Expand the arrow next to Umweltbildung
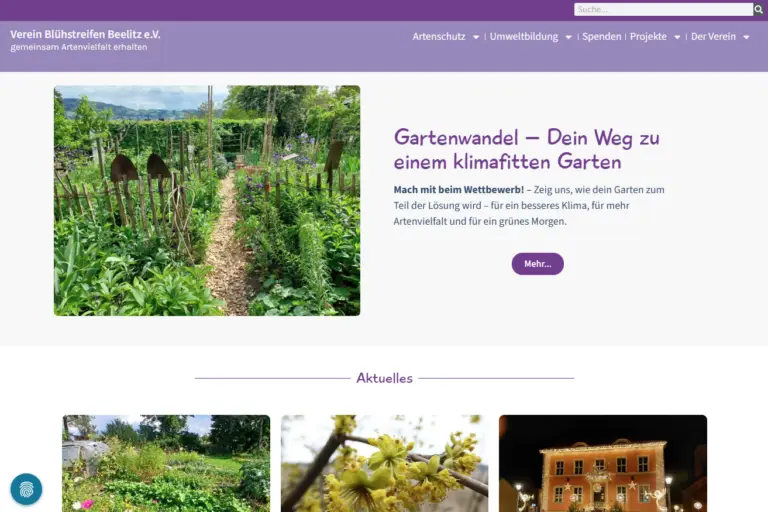Screen dimensions: 768x512 569,37
